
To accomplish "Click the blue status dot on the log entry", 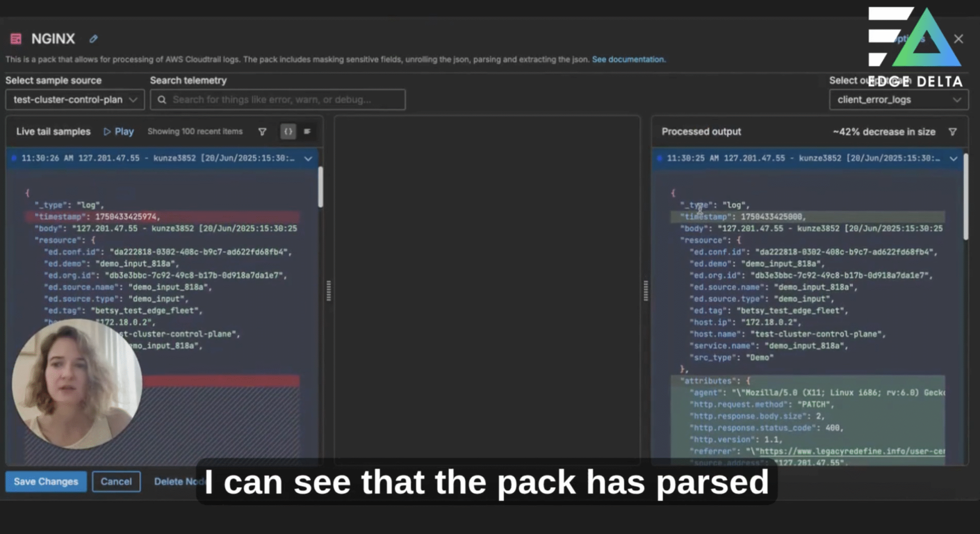I will (x=14, y=158).
